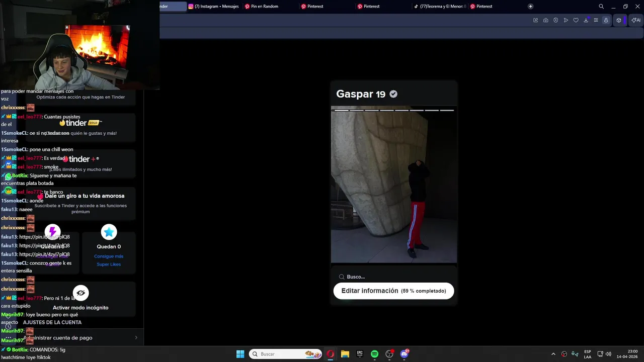
Task: Add page to bookmarks heart icon
Action: tap(576, 20)
